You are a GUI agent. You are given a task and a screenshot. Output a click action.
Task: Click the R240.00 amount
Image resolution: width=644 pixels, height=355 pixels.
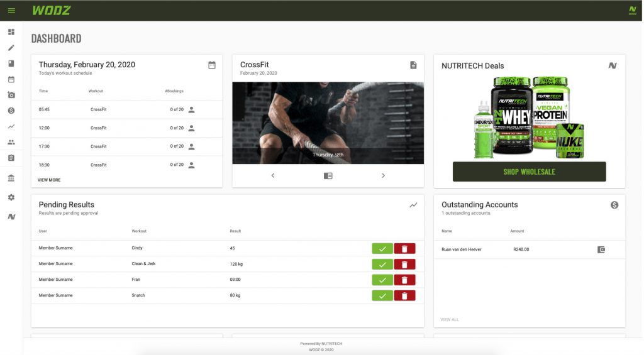point(521,249)
